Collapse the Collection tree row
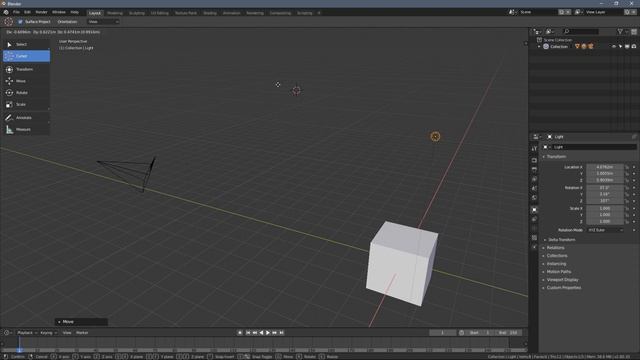Image resolution: width=640 pixels, height=360 pixels. 539,47
